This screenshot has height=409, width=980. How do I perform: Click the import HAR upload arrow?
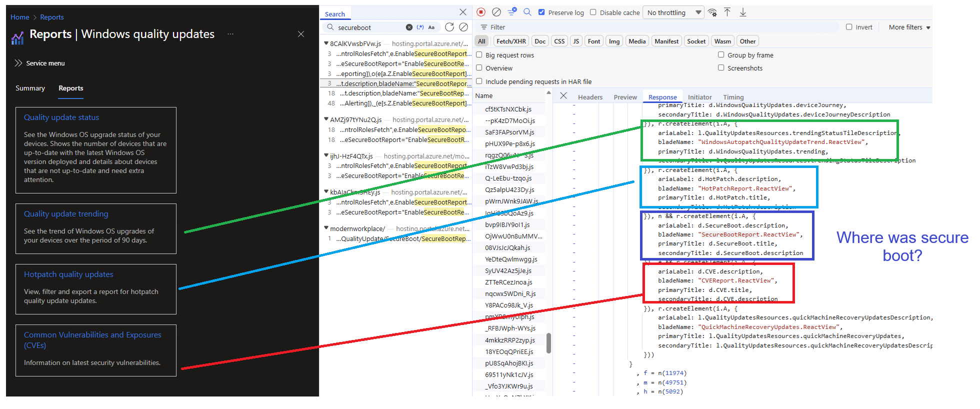coord(727,12)
